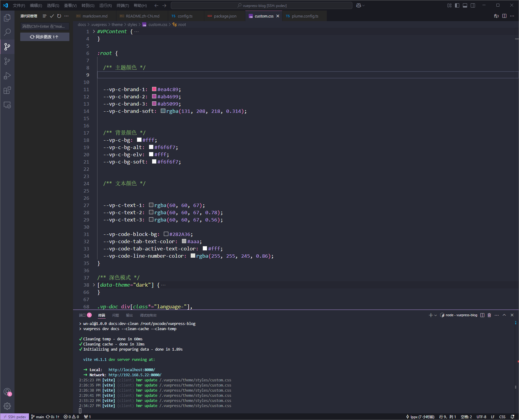Open terminal panel more actions
519x420 pixels.
click(x=497, y=315)
